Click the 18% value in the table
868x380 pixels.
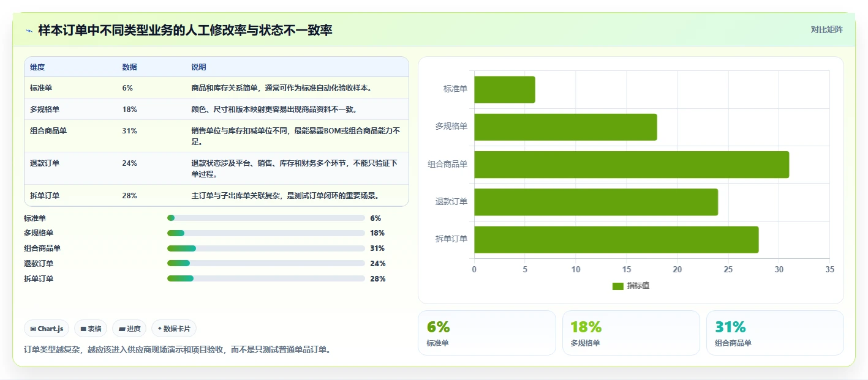coord(129,110)
